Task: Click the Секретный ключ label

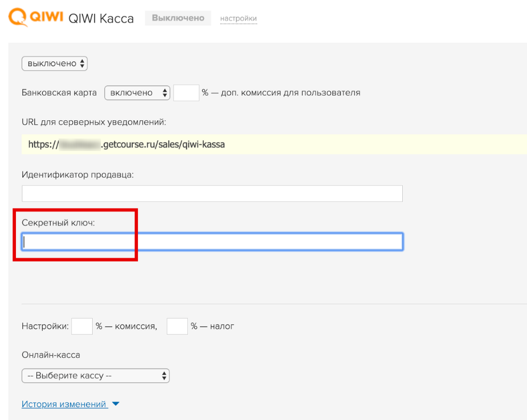Action: coord(58,223)
